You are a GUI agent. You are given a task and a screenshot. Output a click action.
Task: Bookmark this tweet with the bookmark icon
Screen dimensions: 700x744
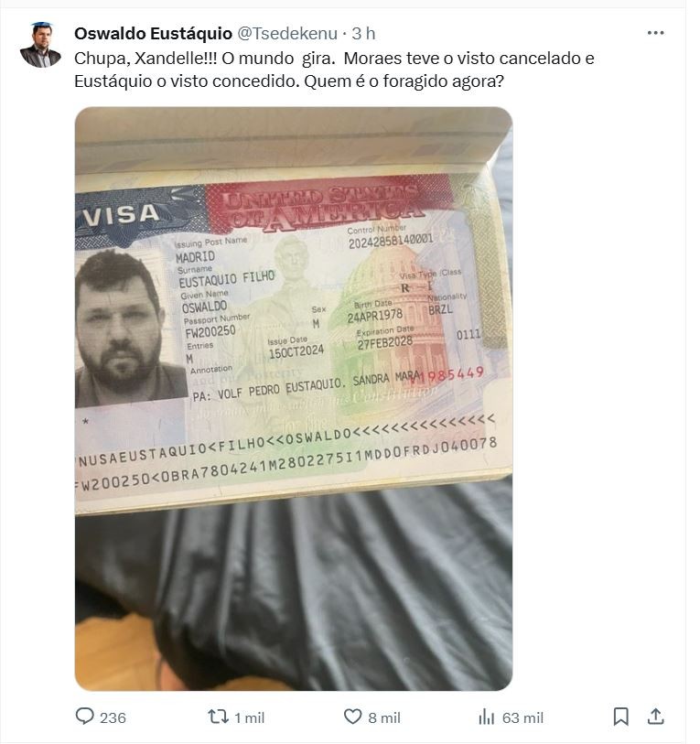(620, 717)
